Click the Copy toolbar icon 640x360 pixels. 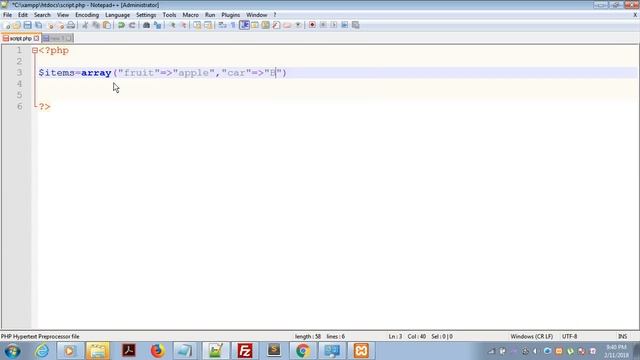pos(96,25)
